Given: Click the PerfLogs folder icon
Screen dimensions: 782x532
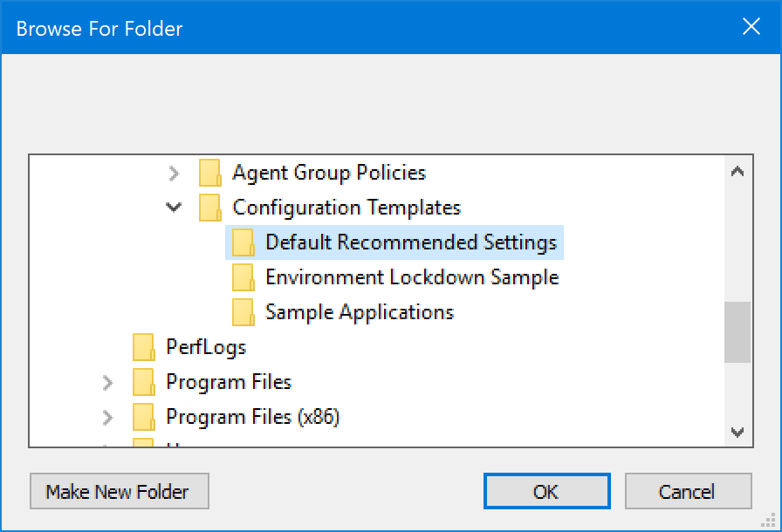Looking at the screenshot, I should coord(143,347).
